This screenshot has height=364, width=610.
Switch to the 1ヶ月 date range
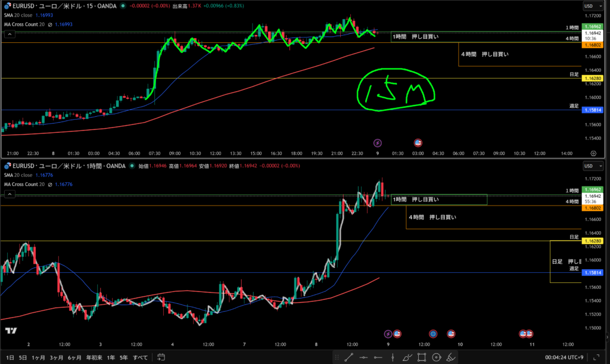(x=39, y=357)
